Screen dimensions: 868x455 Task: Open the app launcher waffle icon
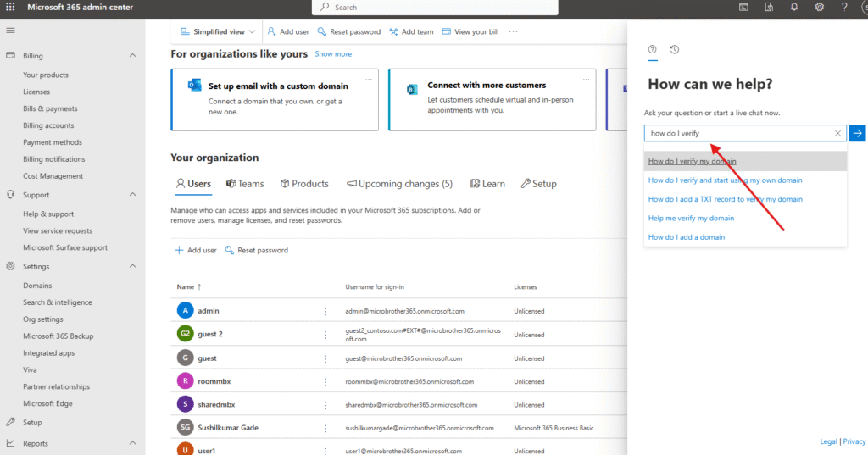coord(10,8)
